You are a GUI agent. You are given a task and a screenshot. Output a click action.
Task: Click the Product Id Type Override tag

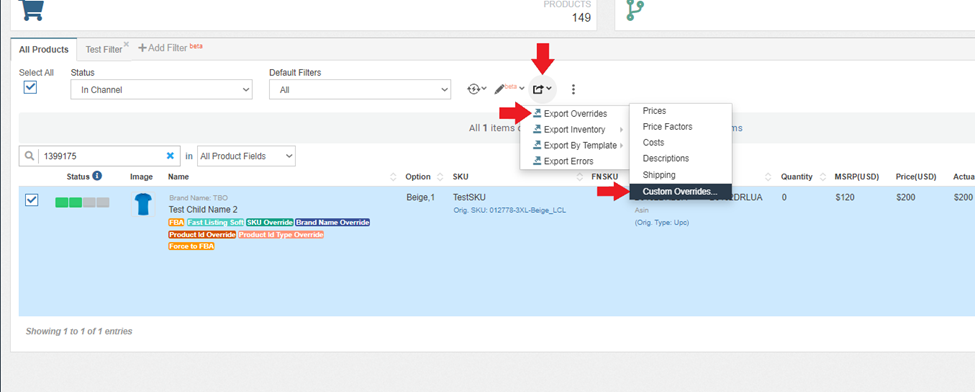(281, 235)
